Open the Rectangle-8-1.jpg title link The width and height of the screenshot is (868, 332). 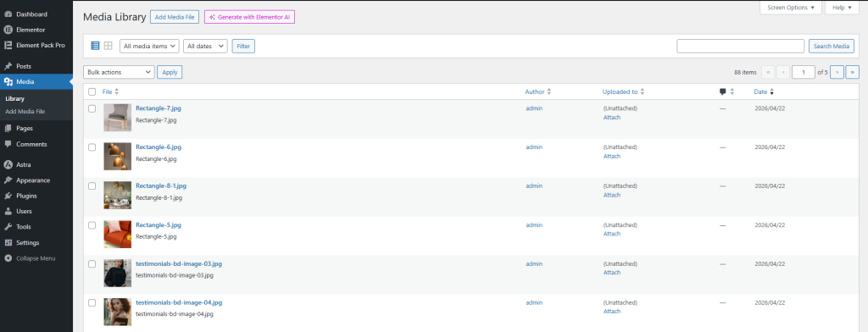(161, 186)
